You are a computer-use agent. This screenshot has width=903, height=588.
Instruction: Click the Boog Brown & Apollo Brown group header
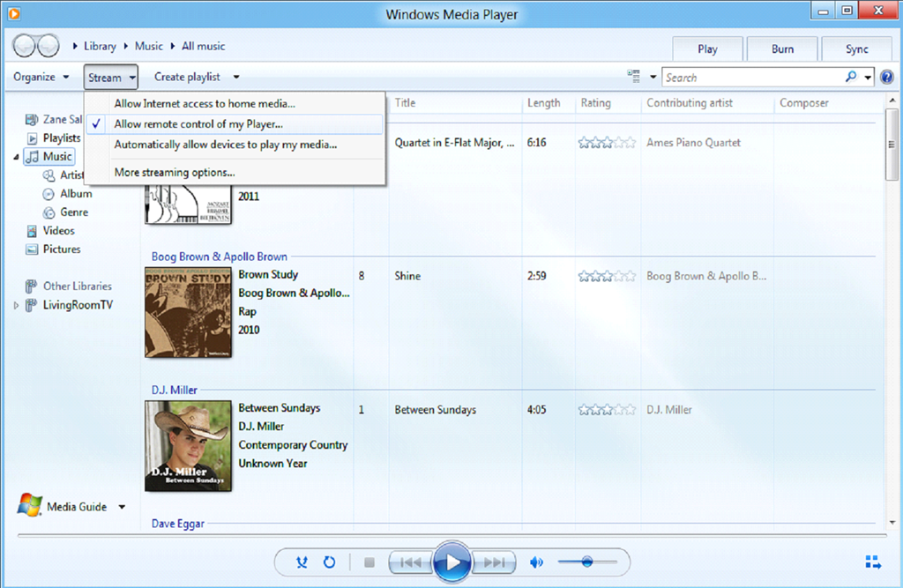tap(219, 257)
